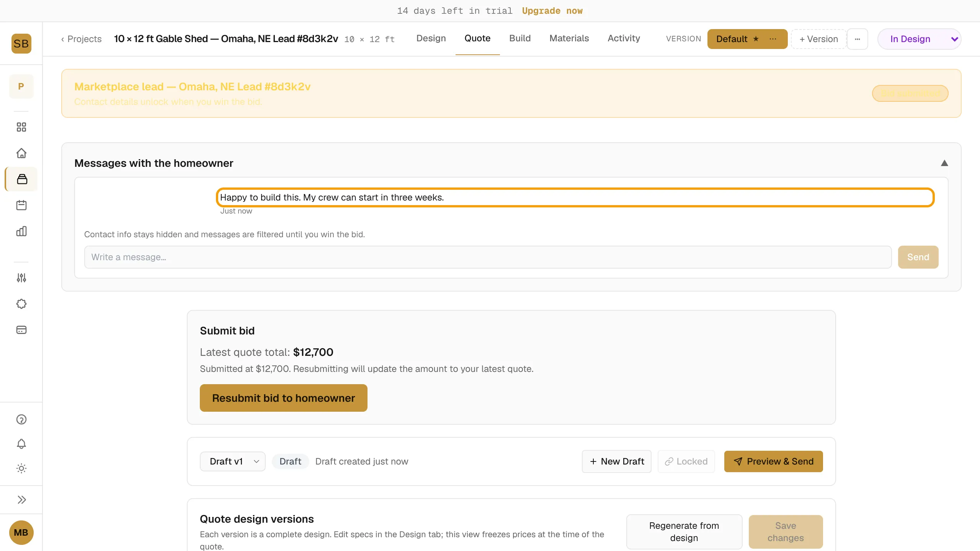The width and height of the screenshot is (980, 551).
Task: Open the Draft v1 dropdown
Action: tap(233, 461)
